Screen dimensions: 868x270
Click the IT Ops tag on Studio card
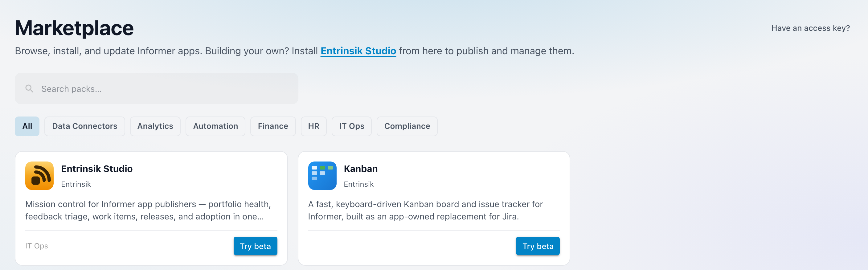36,246
